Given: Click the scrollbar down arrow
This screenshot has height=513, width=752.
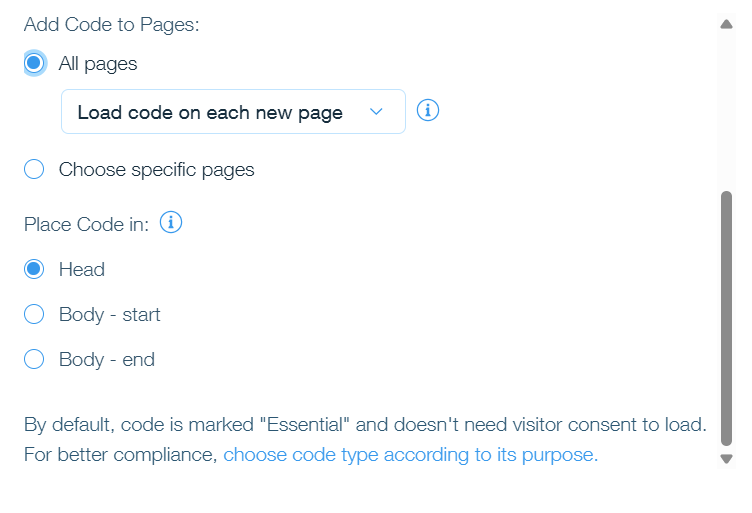Looking at the screenshot, I should (x=727, y=459).
